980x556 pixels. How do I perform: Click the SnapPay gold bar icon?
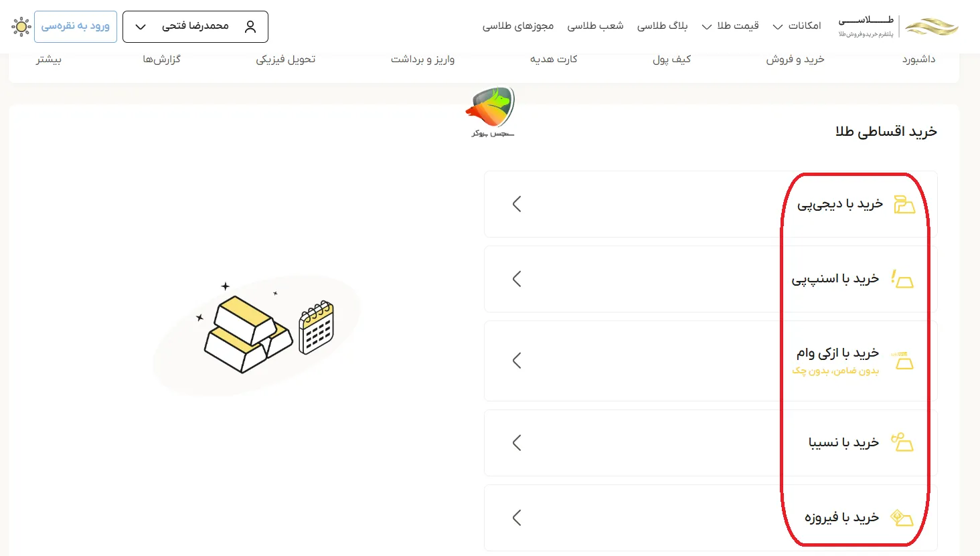903,279
